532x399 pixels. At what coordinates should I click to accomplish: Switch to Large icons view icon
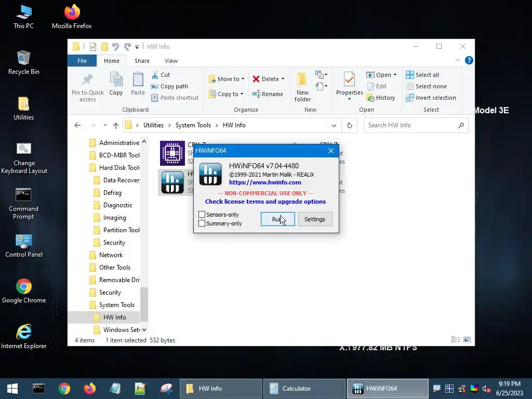467,340
